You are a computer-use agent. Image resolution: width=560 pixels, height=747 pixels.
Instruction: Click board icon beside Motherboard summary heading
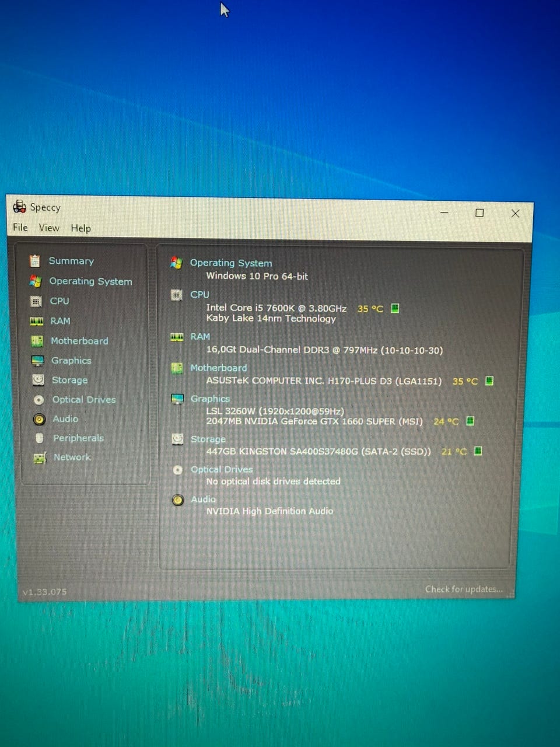(x=177, y=368)
